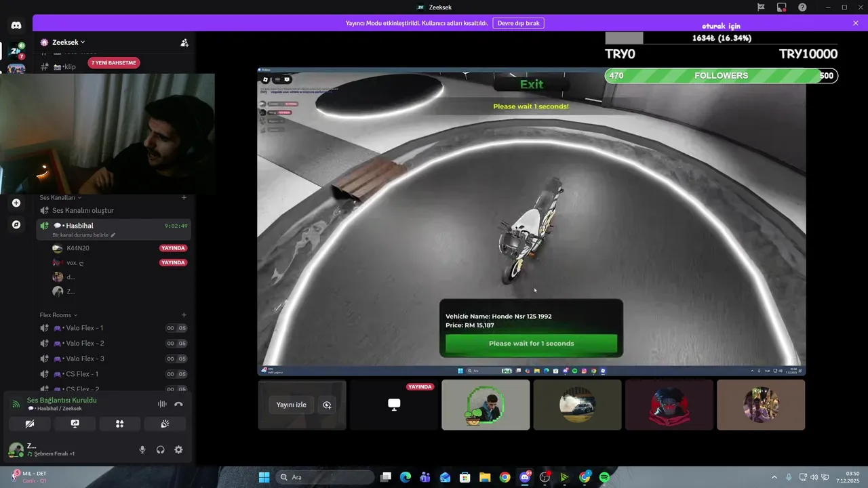Join Valo Flex - 1 voice channel
This screenshot has height=488, width=868.
pyautogui.click(x=113, y=328)
